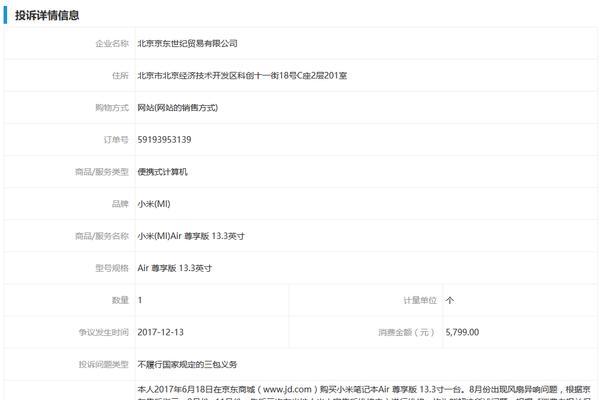Click the www.jd.com text in the complaint description
The height and width of the screenshot is (400, 603).
(287, 389)
